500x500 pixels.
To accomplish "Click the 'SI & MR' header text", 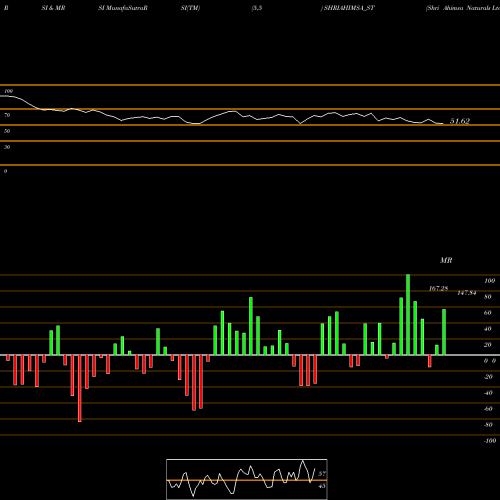I will tap(53, 8).
